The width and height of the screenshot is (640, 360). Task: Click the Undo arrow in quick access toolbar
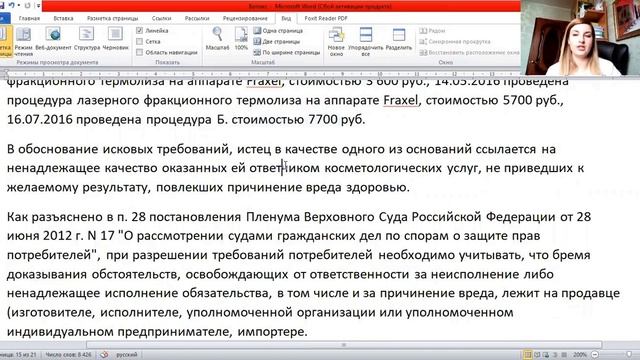pyautogui.click(x=11, y=6)
